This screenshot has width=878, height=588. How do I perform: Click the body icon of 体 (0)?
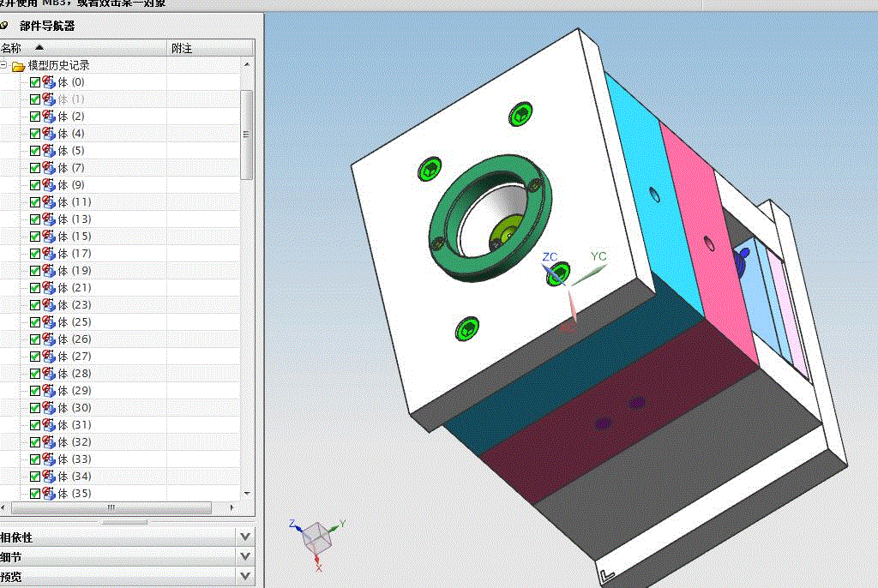[x=49, y=82]
